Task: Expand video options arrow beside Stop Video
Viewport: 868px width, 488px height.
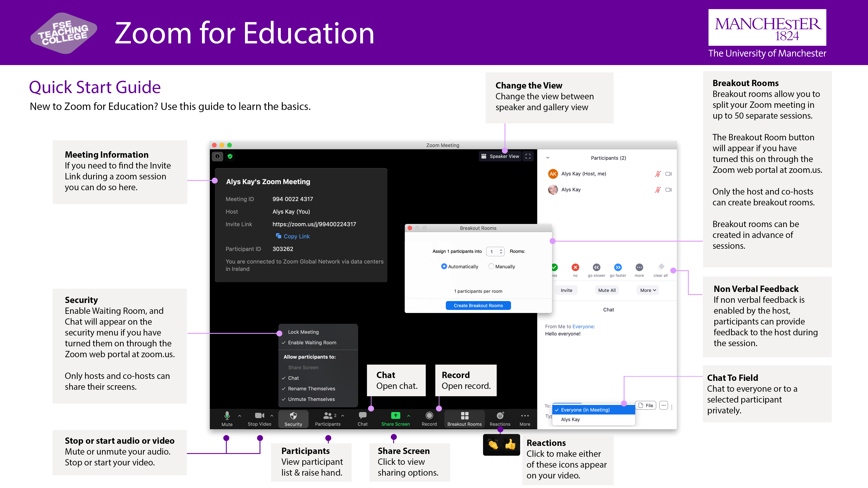Action: 272,416
